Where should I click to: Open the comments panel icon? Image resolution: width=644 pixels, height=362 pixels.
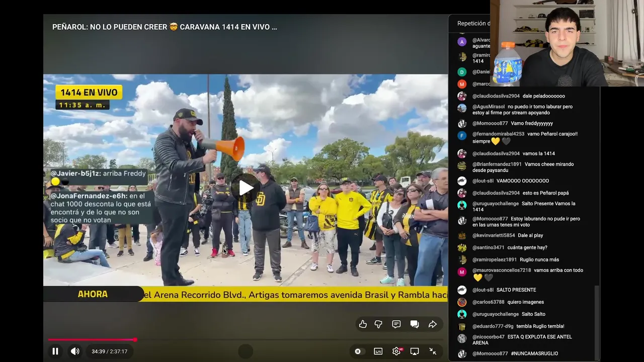coord(396,324)
